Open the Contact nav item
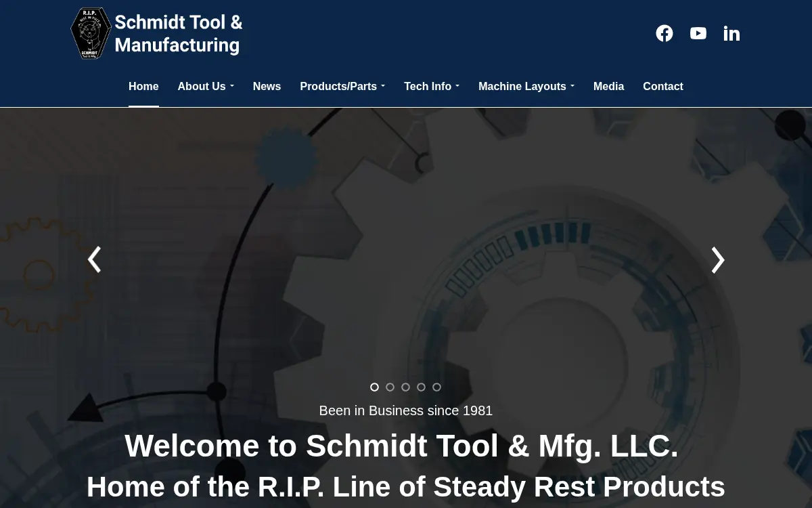812x508 pixels. [663, 86]
